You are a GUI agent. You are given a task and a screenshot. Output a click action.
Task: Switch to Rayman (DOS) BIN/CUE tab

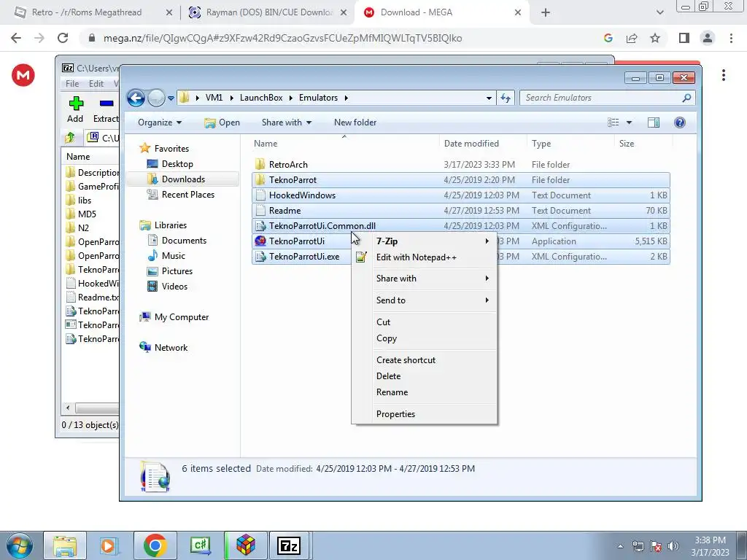point(269,12)
